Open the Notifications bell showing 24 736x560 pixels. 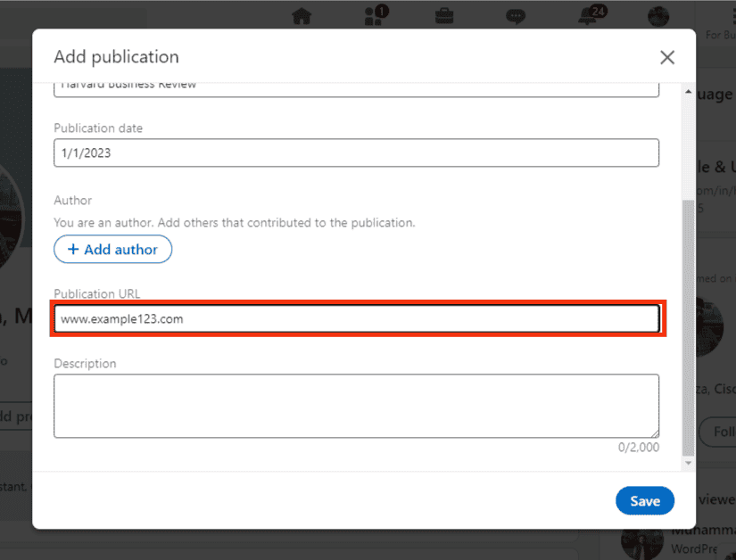587,16
